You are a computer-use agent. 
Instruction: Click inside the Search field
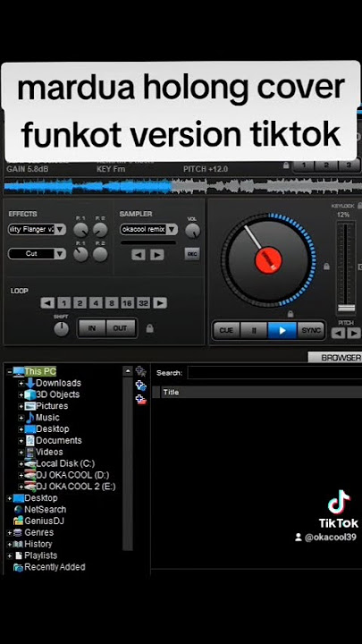[x=274, y=373]
